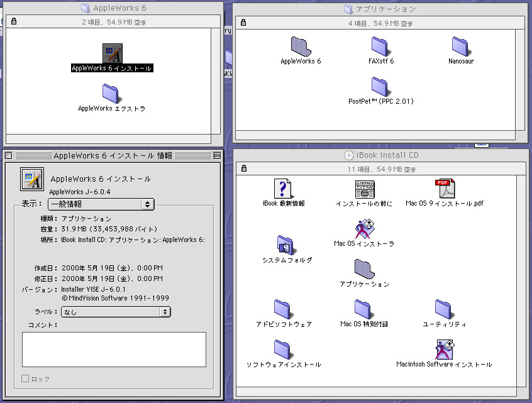Click vertical scrollbar of AppleWorks 6 window
532x403 pixels.
click(x=216, y=81)
